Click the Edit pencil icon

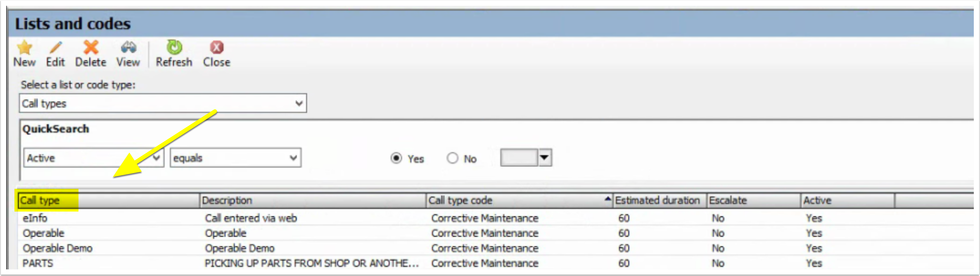[55, 48]
